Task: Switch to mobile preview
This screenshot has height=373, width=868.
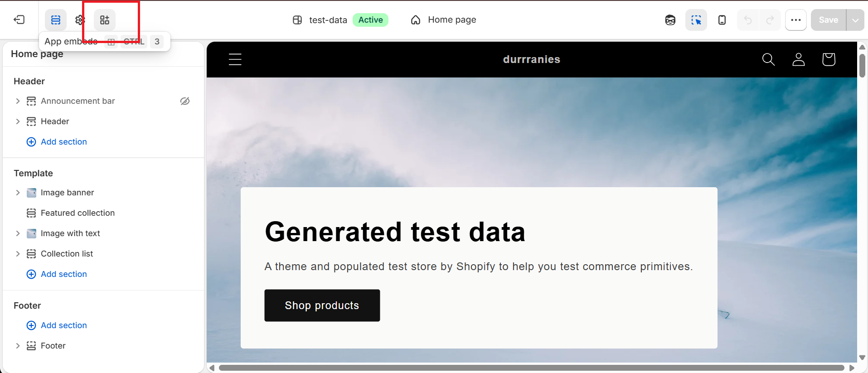Action: pos(722,20)
